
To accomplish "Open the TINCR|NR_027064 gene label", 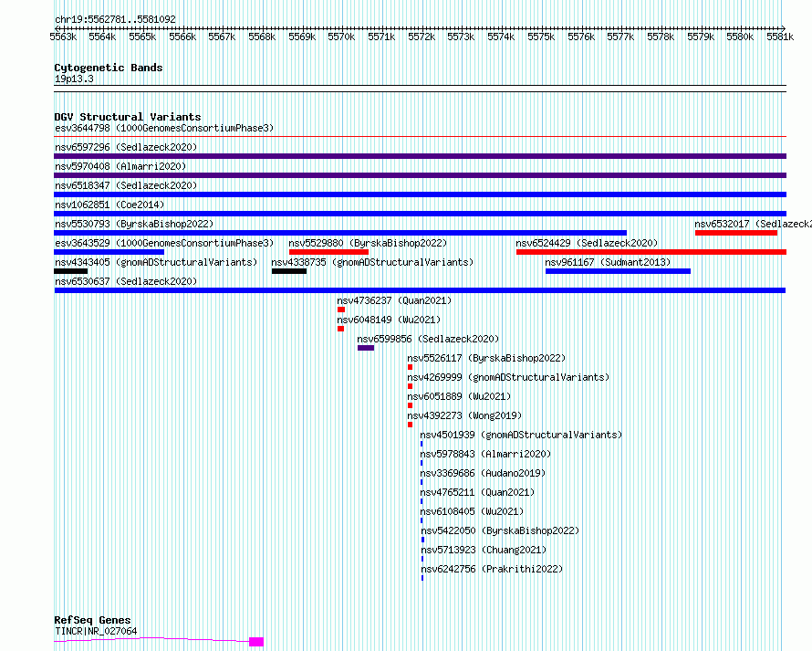I will click(x=96, y=631).
